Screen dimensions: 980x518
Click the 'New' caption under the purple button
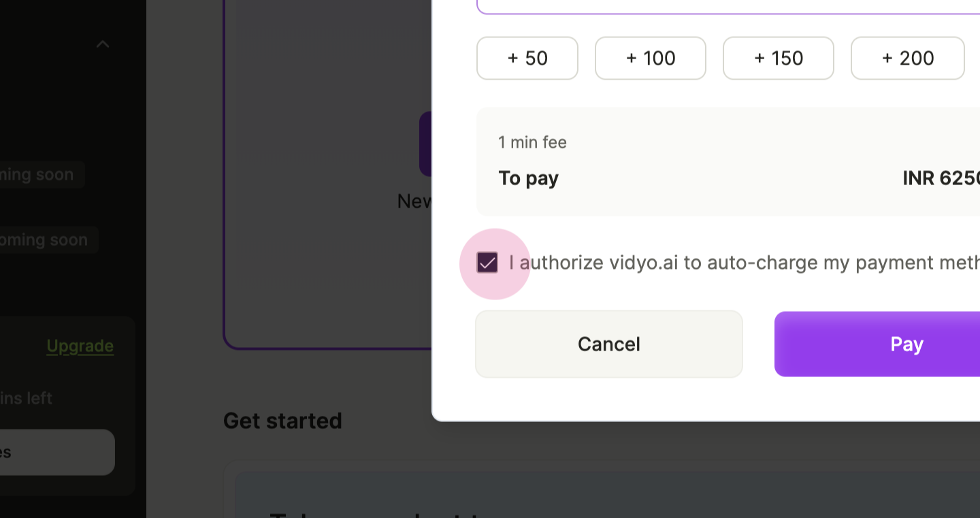click(x=414, y=201)
